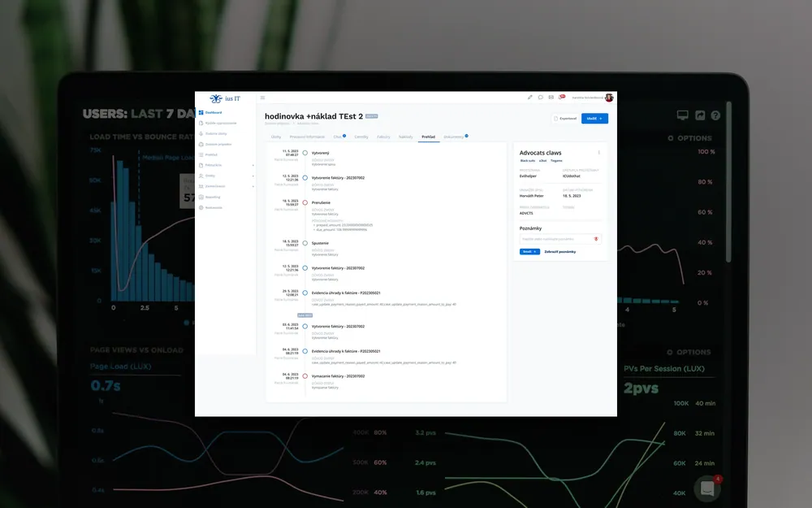Open the Dashboard sidebar item
The image size is (812, 508).
pos(210,112)
